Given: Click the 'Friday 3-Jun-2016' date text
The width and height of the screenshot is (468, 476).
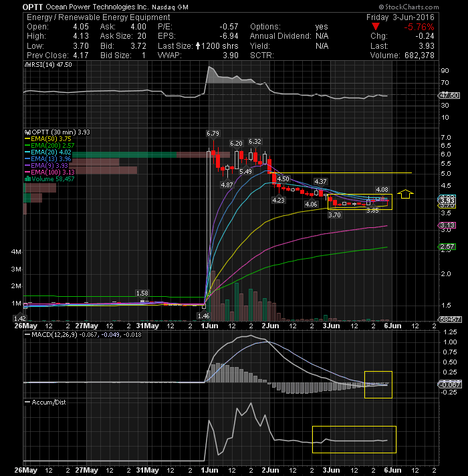Looking at the screenshot, I should click(400, 17).
